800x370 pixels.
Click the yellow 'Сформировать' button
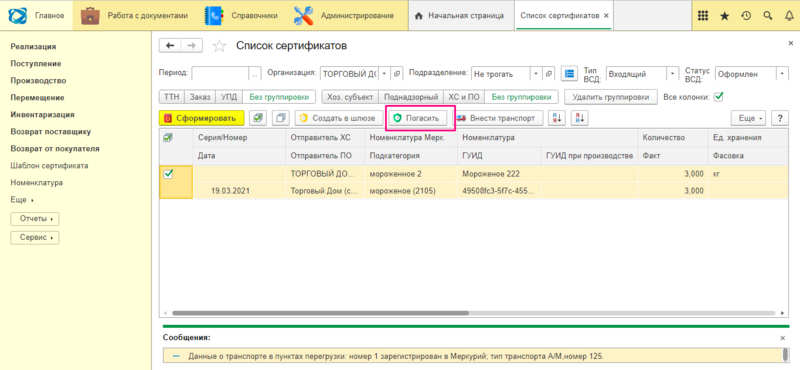click(x=202, y=118)
